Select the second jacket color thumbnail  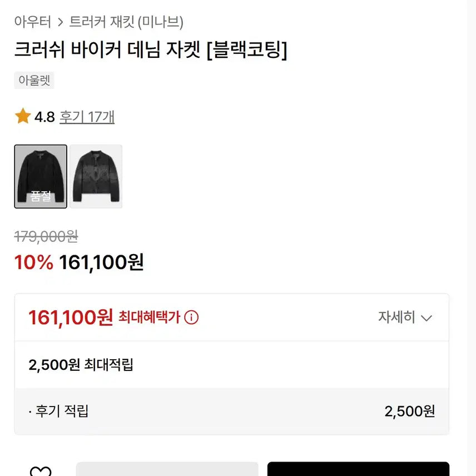(x=96, y=176)
